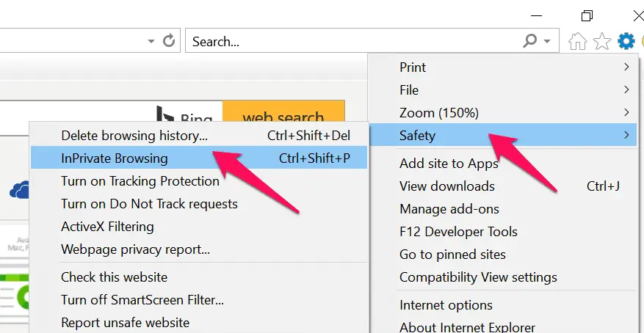Viewport: 644px width, 333px height.
Task: Open address bar dropdown arrow
Action: [x=151, y=41]
